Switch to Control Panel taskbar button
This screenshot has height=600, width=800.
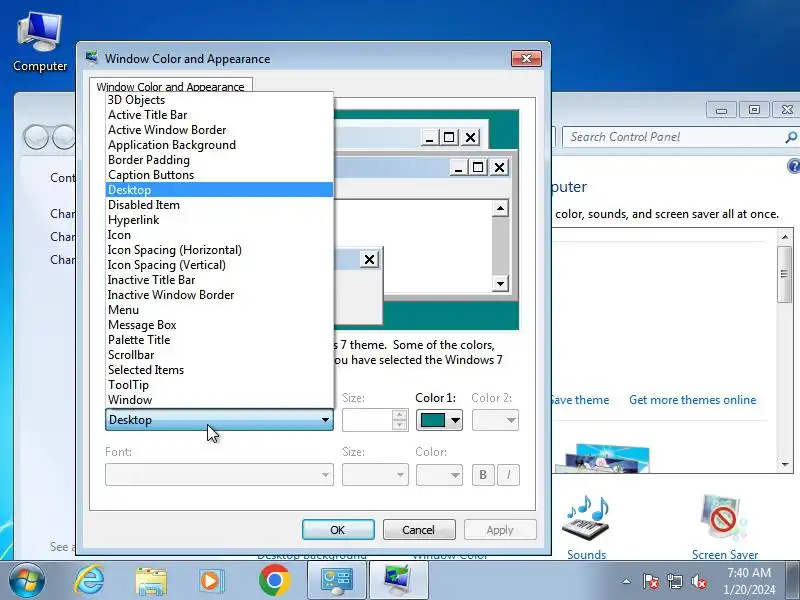(337, 581)
